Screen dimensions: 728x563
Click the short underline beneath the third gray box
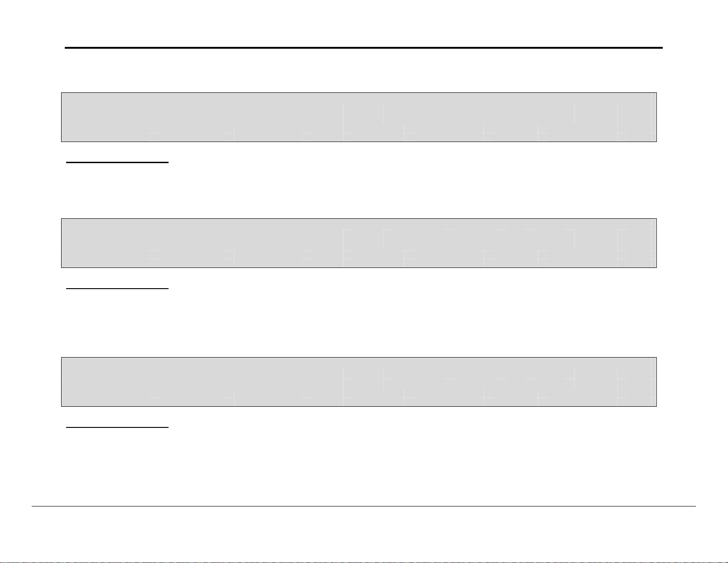pyautogui.click(x=118, y=427)
